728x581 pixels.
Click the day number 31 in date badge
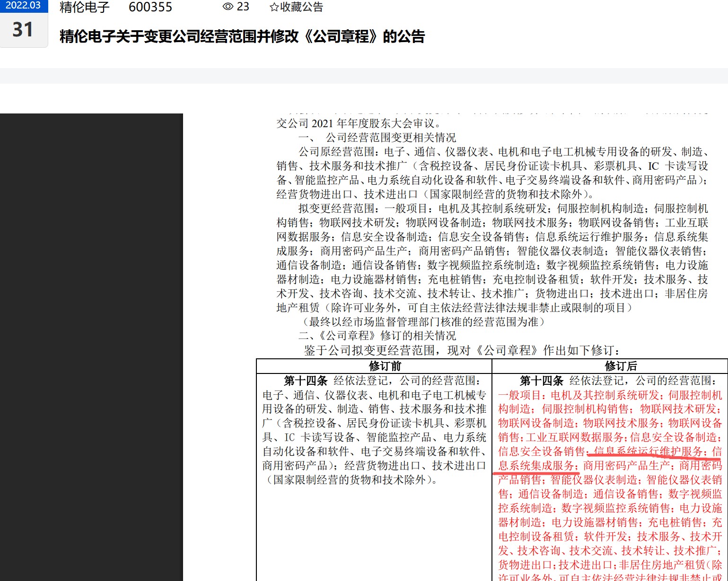click(x=23, y=30)
